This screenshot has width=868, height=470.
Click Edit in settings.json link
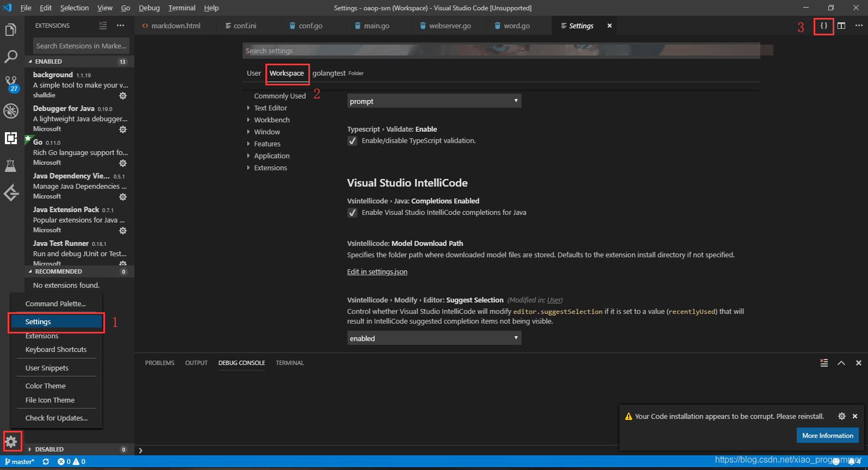(377, 271)
